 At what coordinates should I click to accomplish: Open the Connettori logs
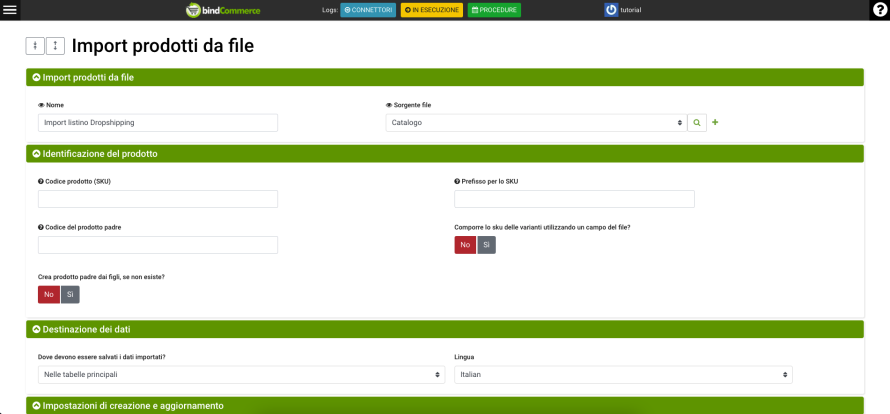point(368,10)
